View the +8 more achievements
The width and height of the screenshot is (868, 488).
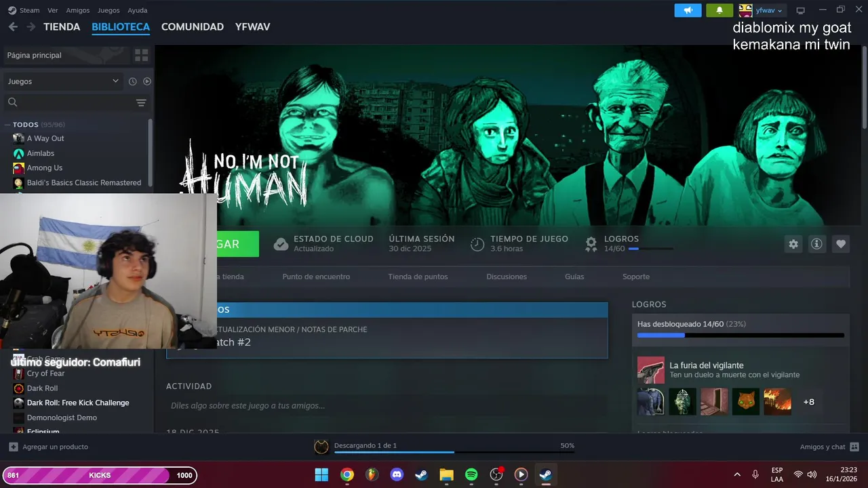click(808, 402)
